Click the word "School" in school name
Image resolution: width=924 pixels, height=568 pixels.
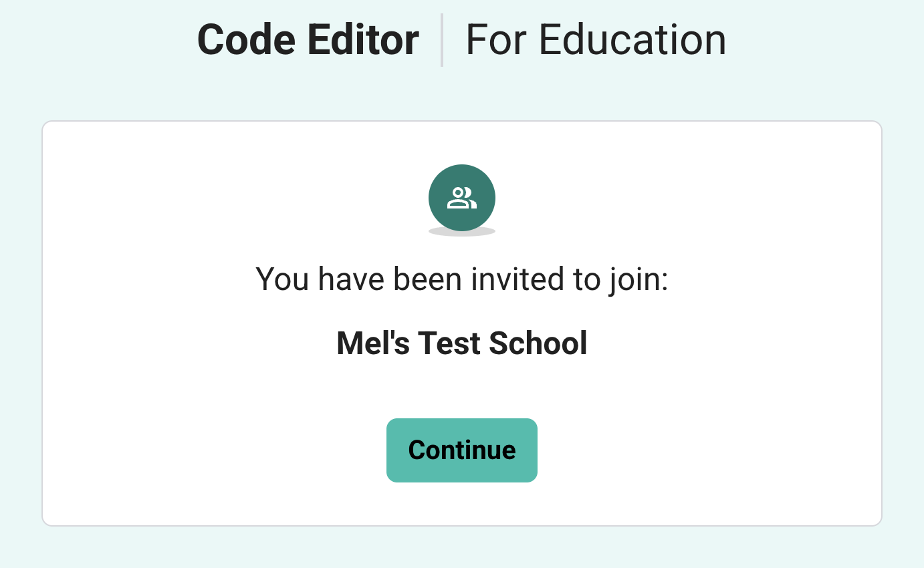(538, 343)
